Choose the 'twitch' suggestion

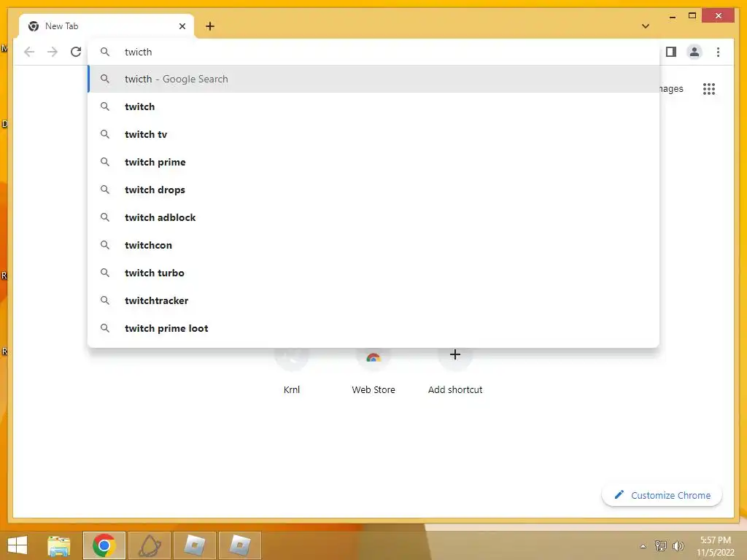(374, 106)
